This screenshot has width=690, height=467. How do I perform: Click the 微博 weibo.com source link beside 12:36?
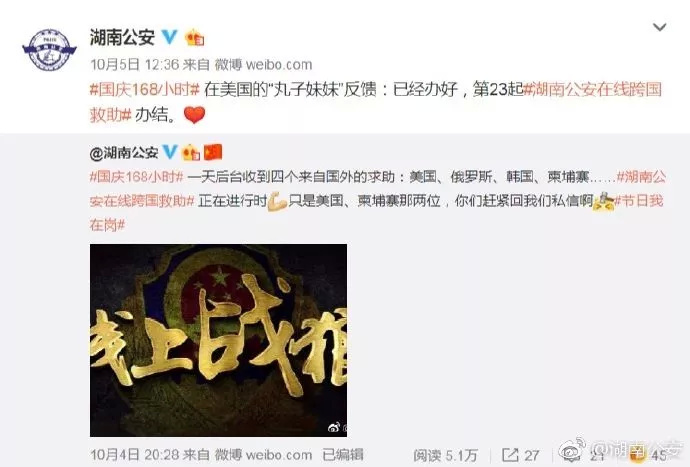click(x=263, y=65)
